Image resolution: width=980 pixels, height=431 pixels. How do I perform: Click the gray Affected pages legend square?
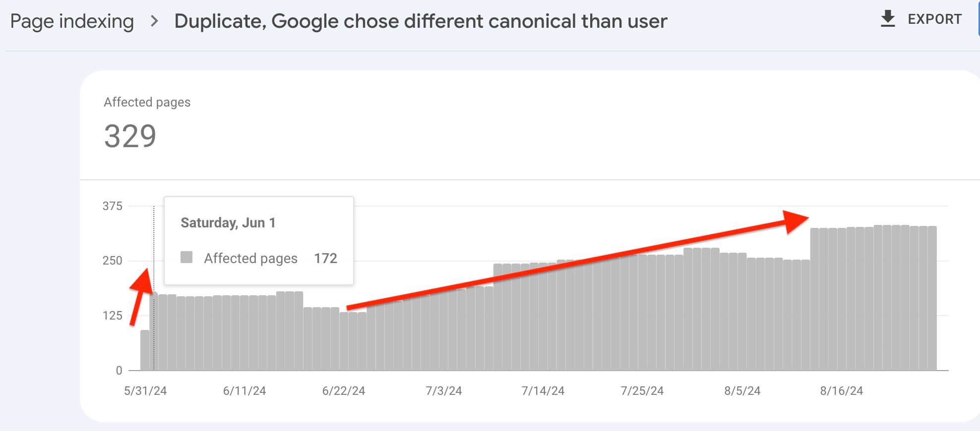tap(186, 257)
